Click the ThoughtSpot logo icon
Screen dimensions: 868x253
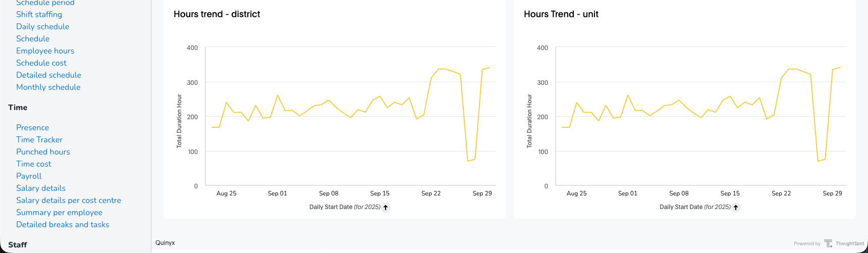coord(828,243)
